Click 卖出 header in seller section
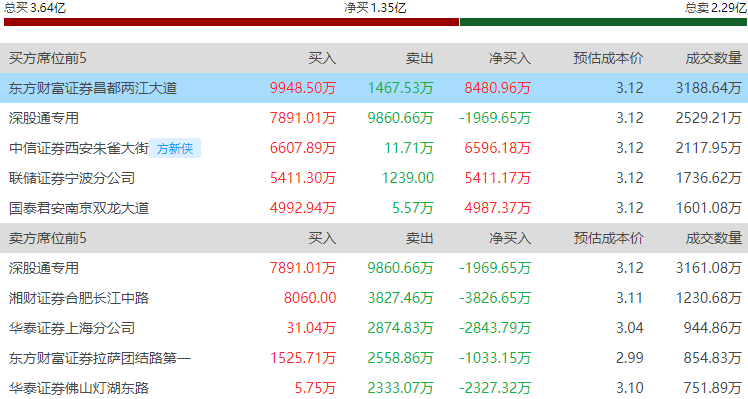This screenshot has height=399, width=748. 419,238
